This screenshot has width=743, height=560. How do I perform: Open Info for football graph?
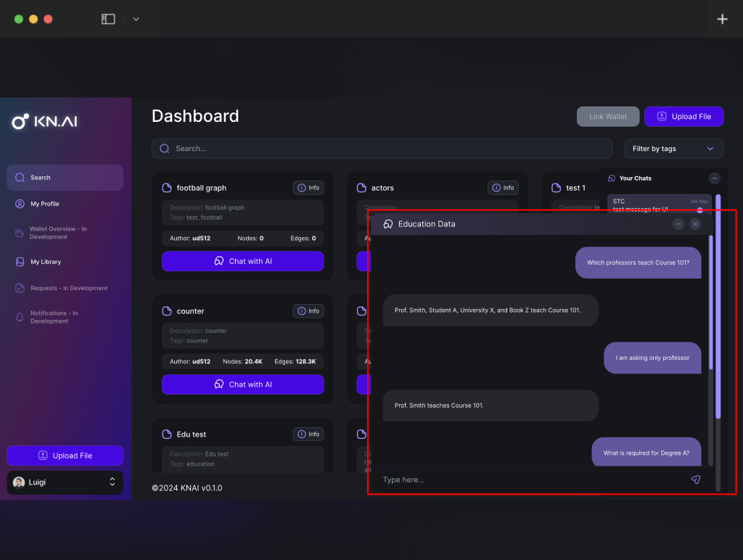308,188
